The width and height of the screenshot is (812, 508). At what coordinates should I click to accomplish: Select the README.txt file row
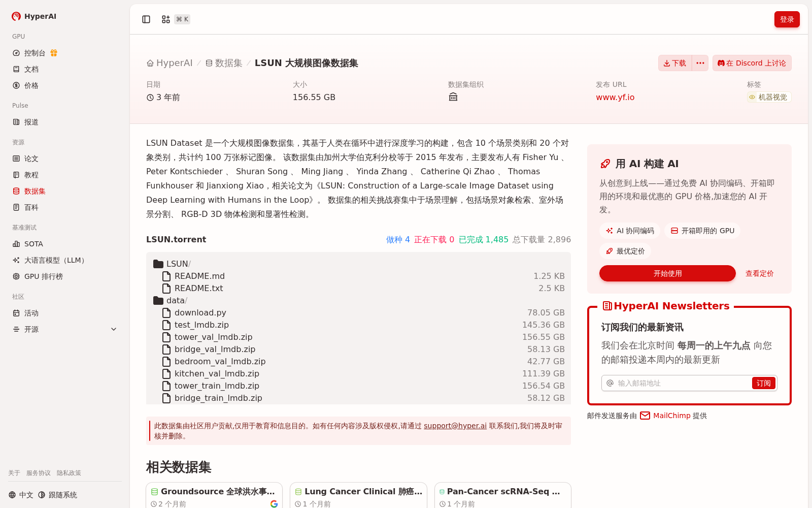358,288
